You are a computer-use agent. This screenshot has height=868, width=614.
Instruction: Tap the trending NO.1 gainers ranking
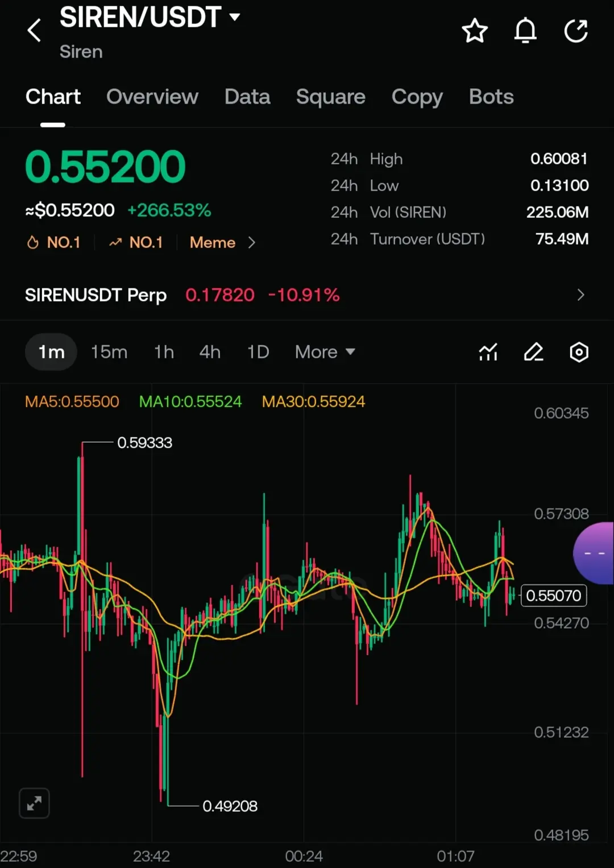pos(136,242)
